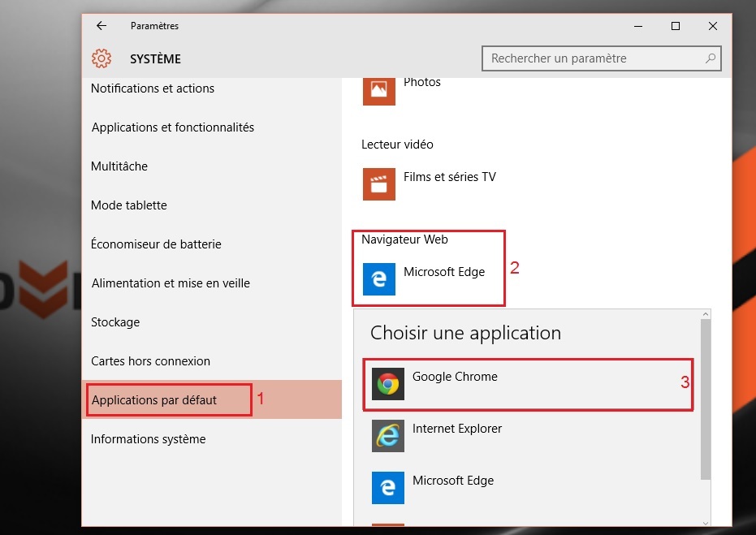Select the Internet Explorer icon in app list

click(x=388, y=436)
